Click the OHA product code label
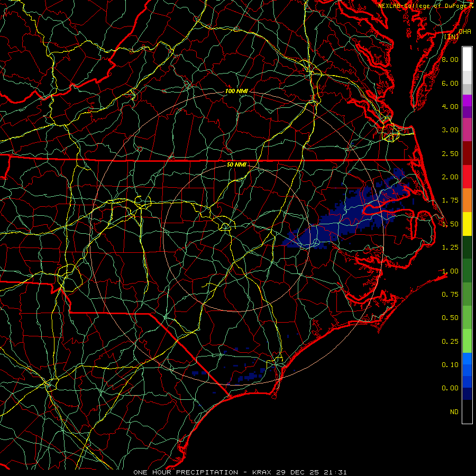The image size is (476, 476). click(x=465, y=32)
